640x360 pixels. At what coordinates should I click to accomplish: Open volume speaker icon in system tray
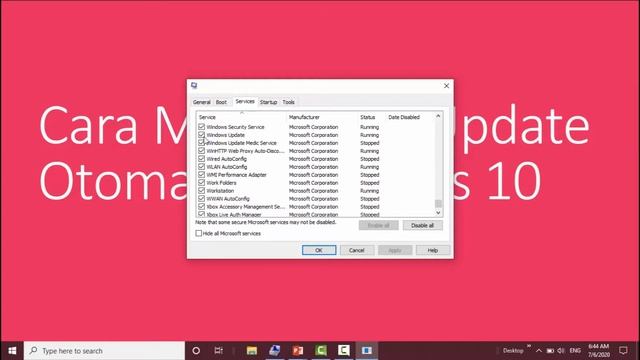[561, 351]
